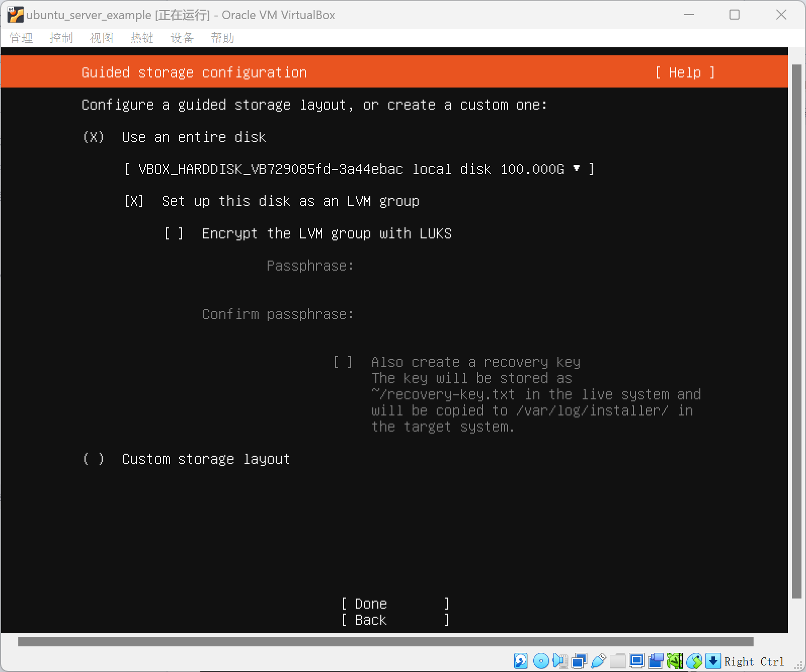The image size is (806, 672).
Task: Click the optical disc status icon
Action: tap(541, 660)
